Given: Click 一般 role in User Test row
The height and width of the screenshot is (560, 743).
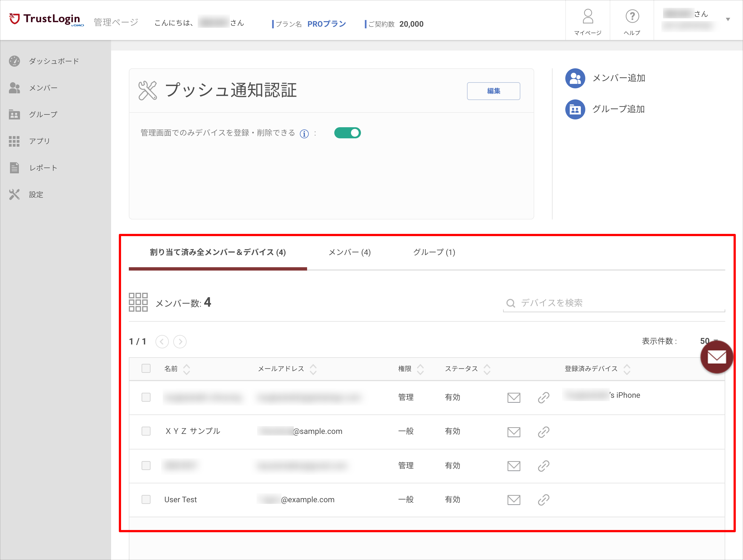Looking at the screenshot, I should [406, 500].
